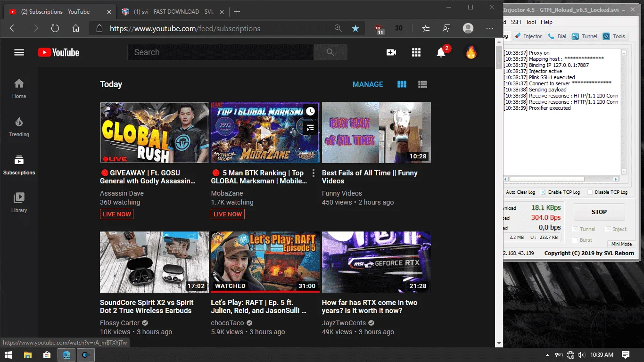Open the three-dot menu for MobaZane video
Viewport: 644px width, 362px height.
314,173
